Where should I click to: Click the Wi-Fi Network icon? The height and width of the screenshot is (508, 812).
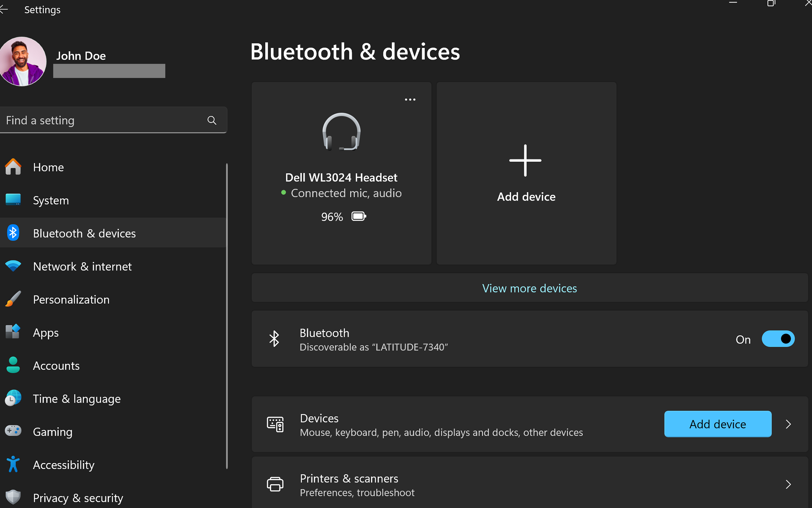(x=13, y=266)
